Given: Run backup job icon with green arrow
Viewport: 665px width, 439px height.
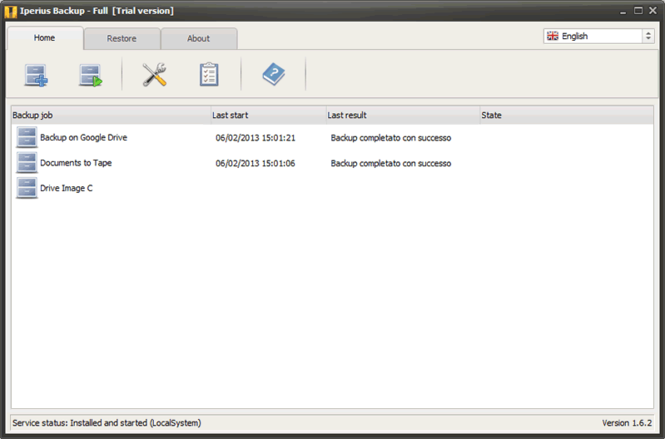Looking at the screenshot, I should (x=90, y=75).
